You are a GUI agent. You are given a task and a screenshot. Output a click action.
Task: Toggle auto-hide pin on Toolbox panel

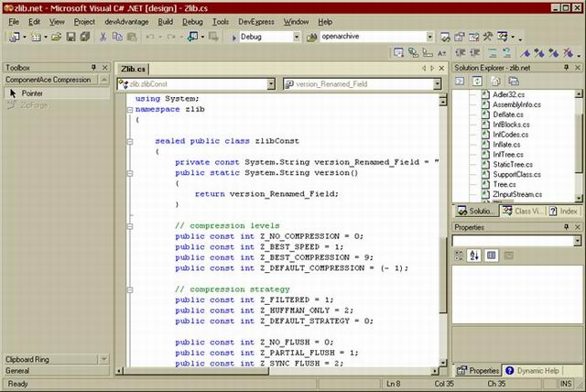[93, 69]
